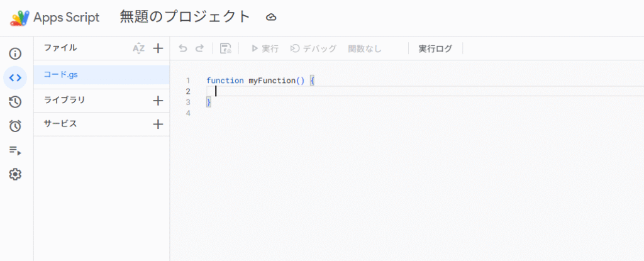The width and height of the screenshot is (644, 261).
Task: Open the Executions list icon in sidebar
Action: (15, 150)
